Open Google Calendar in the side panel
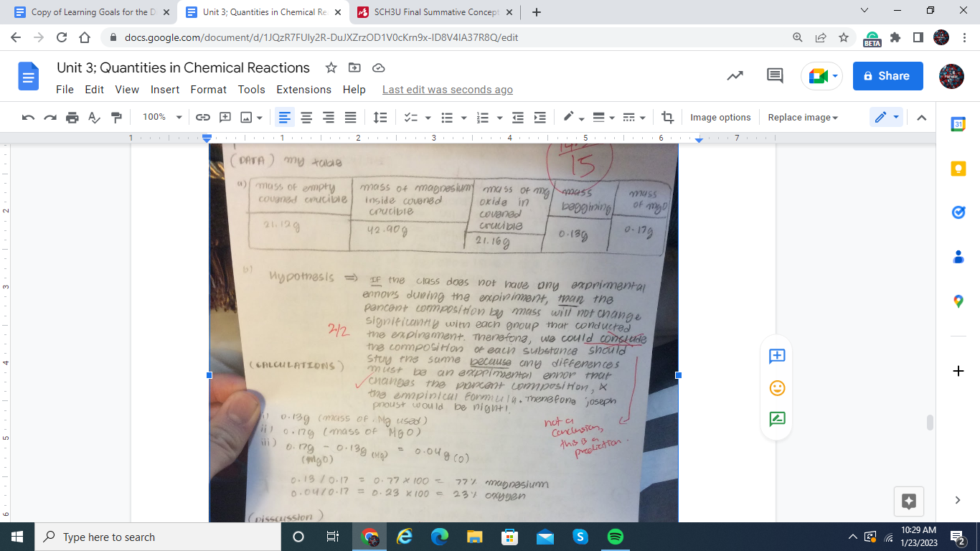 coord(958,125)
